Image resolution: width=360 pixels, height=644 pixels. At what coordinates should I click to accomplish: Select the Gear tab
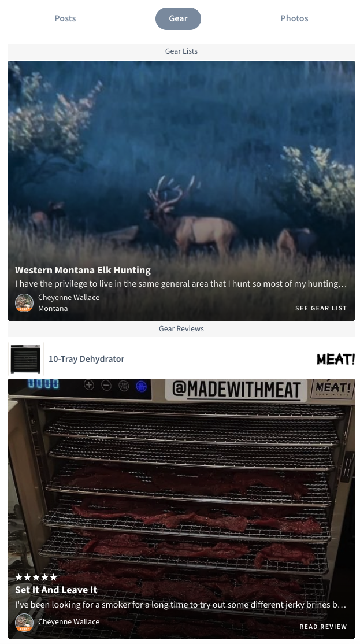[178, 18]
